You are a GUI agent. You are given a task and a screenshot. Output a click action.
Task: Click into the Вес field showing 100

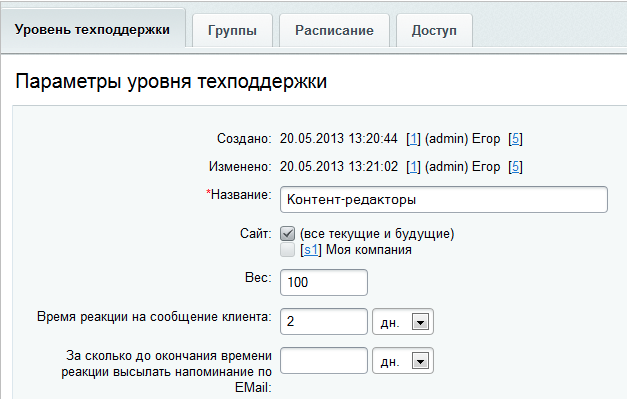324,282
